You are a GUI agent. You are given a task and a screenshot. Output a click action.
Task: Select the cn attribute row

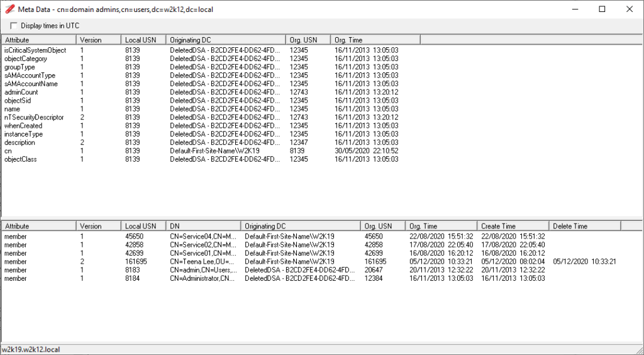pos(211,151)
